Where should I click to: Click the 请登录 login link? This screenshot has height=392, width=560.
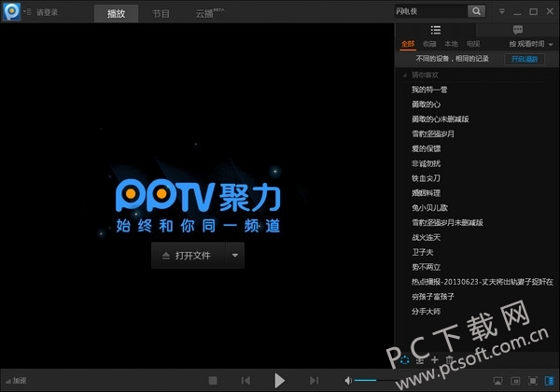[x=48, y=12]
